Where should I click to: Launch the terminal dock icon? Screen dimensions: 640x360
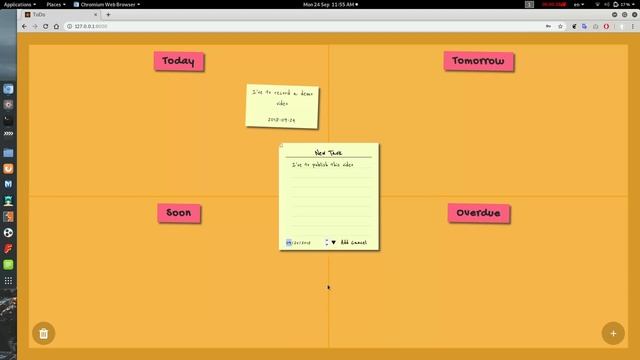click(x=8, y=120)
